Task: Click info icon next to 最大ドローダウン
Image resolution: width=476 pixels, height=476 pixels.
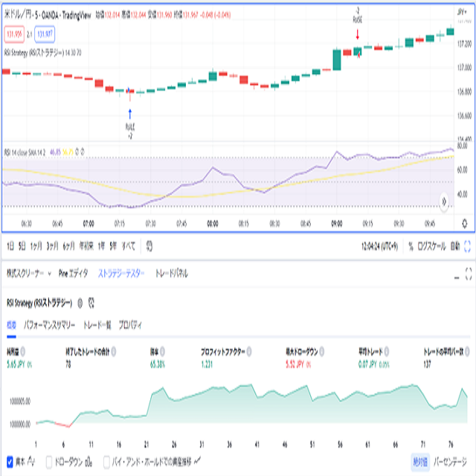Action: click(322, 352)
